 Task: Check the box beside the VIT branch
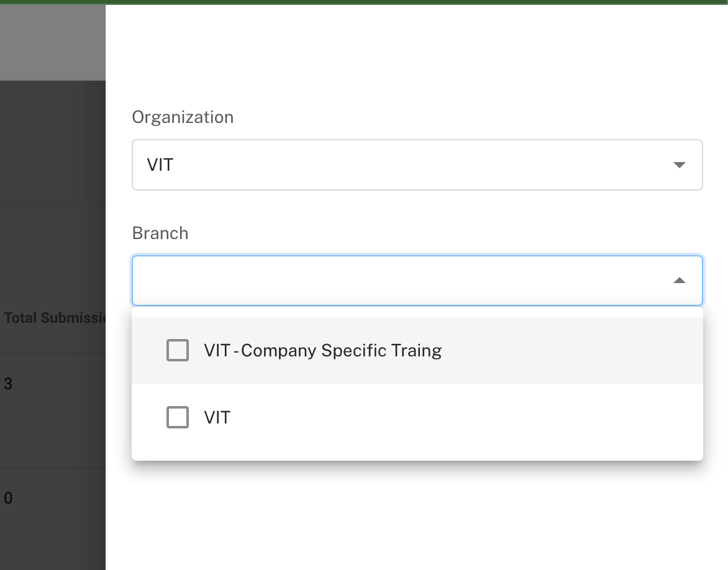tap(178, 417)
